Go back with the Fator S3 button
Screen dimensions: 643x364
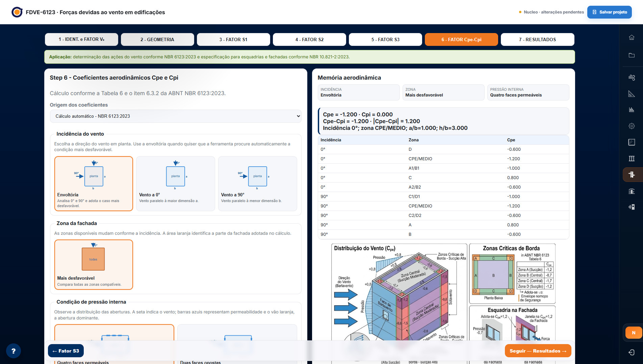click(66, 351)
